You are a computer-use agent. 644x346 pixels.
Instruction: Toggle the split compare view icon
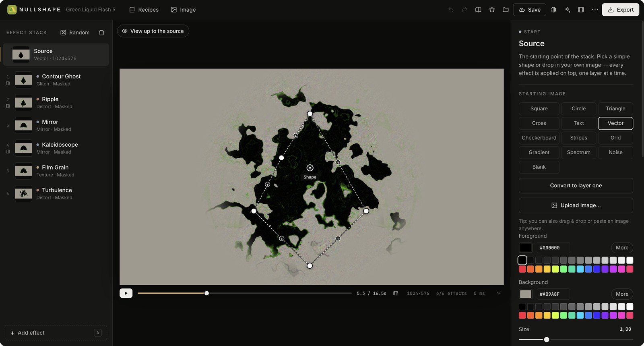pos(478,10)
